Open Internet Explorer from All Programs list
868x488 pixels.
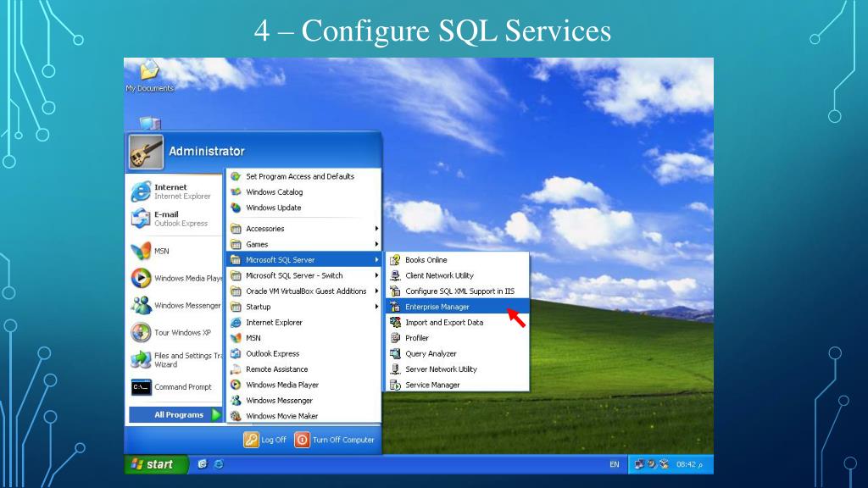tap(304, 323)
